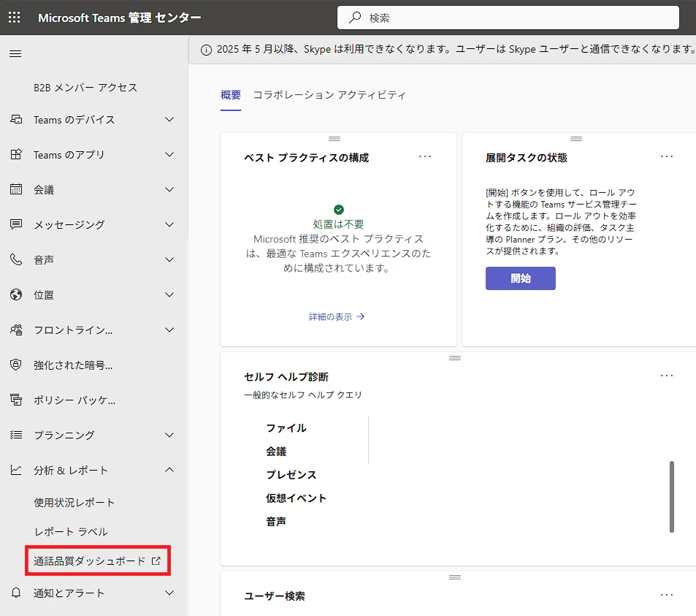Click the 位置 globe icon
Screen dimensions: 696x616
tap(16, 294)
